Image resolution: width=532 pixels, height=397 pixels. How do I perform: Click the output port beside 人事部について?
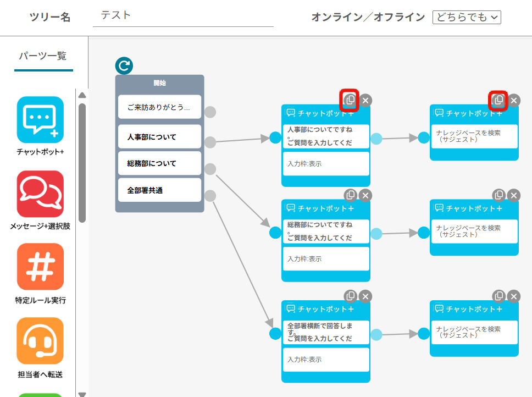[x=210, y=142]
